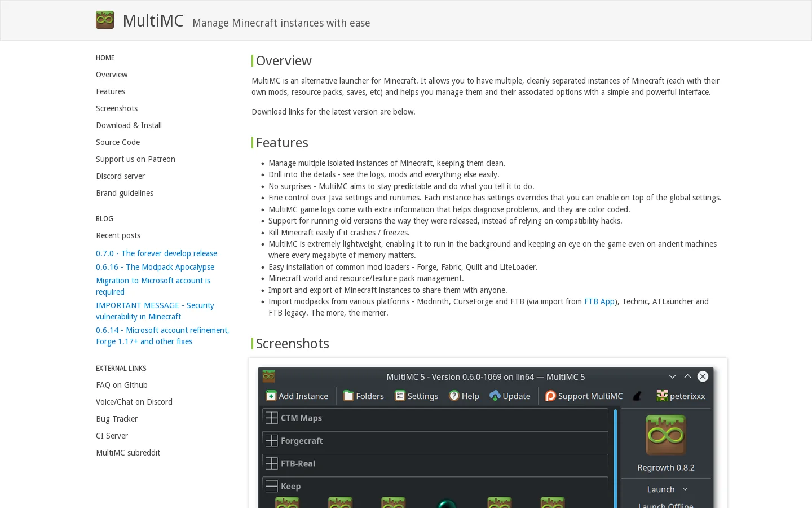The image size is (812, 508).
Task: Open '0.6.14 - Microsoft account refinement' post
Action: coord(162,336)
